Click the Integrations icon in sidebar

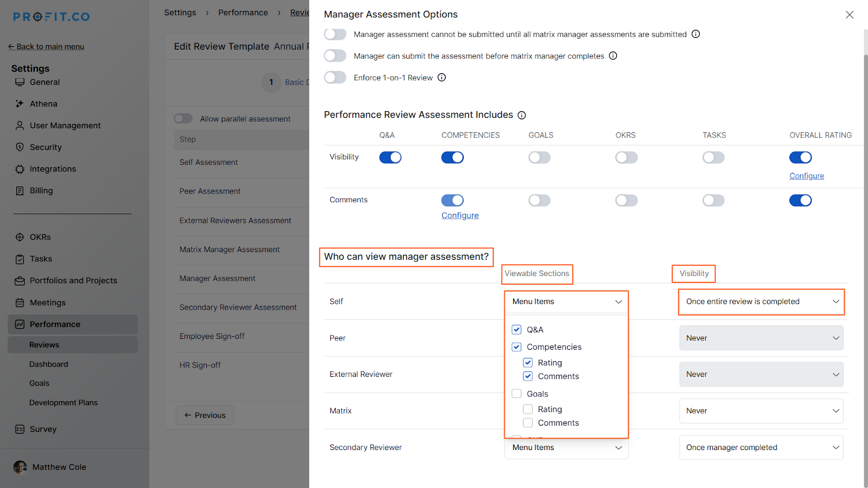20,169
